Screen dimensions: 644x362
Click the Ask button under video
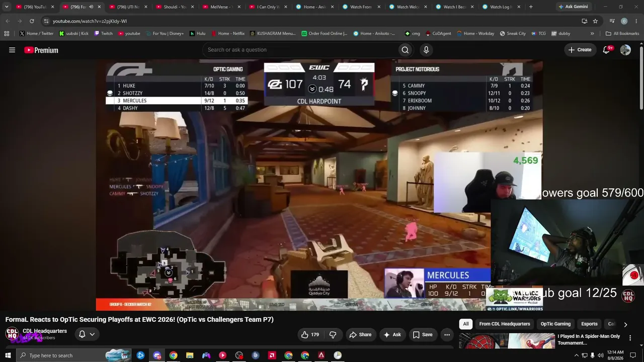click(392, 334)
